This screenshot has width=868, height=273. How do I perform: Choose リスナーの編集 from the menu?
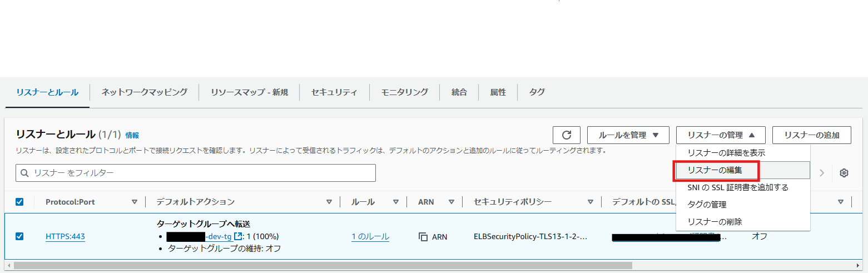[x=743, y=170]
